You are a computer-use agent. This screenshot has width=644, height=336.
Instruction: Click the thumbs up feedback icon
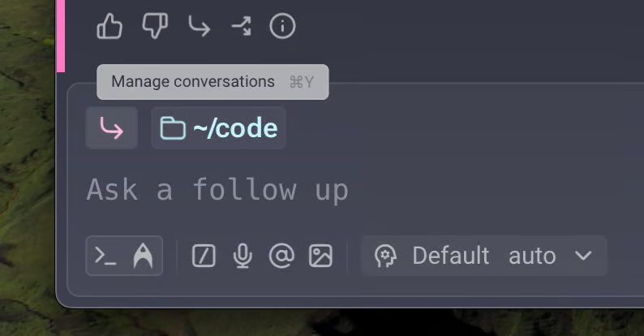pos(109,26)
